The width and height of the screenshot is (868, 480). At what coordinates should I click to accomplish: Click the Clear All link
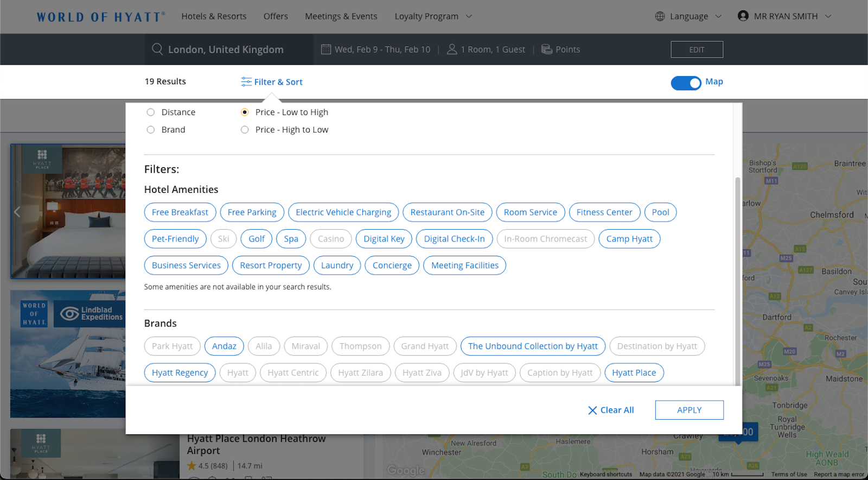[x=617, y=410]
